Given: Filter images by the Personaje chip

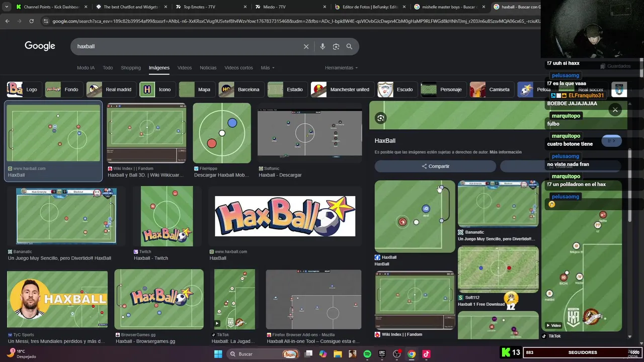Looking at the screenshot, I should pos(443,89).
